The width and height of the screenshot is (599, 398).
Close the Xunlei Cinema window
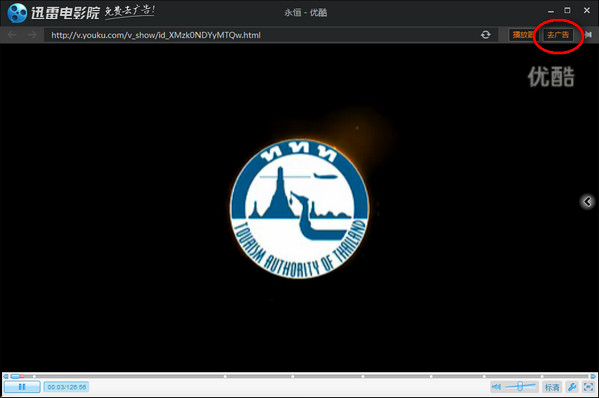click(x=587, y=11)
